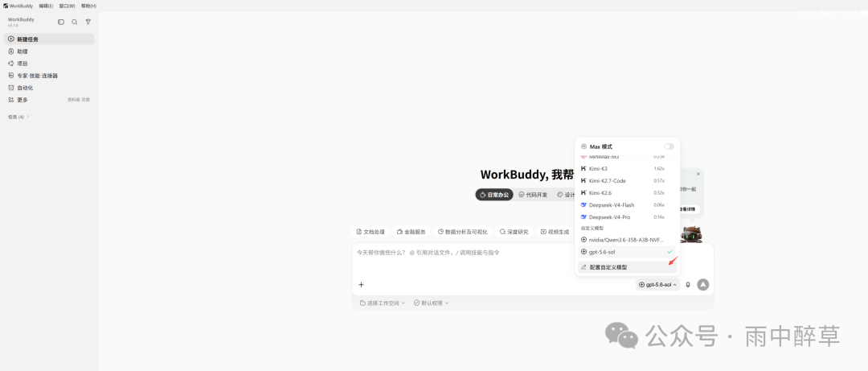Open the 窗口(W) menu
This screenshot has width=868, height=371.
[67, 6]
